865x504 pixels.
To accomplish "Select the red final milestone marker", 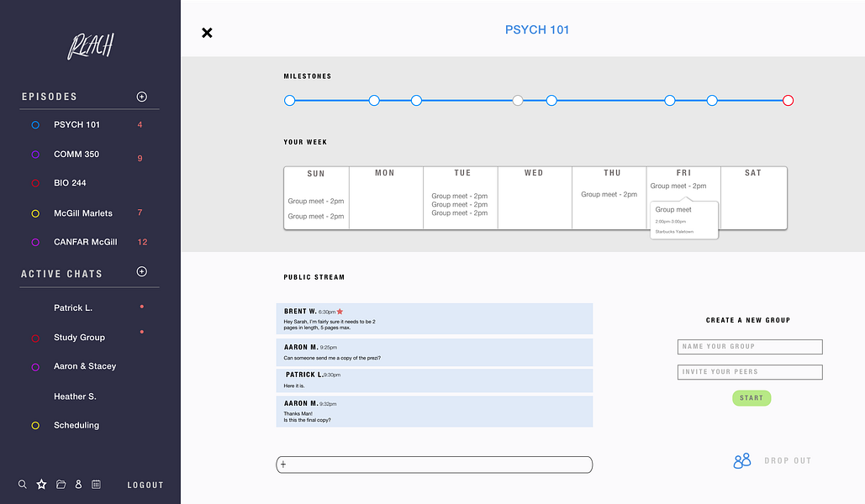I will (x=788, y=101).
